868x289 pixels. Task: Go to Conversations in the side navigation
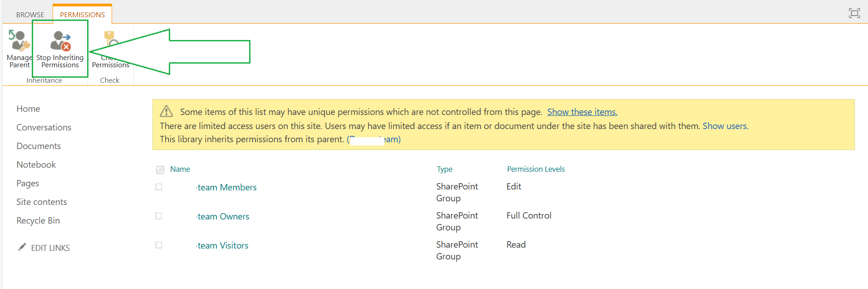[x=44, y=127]
